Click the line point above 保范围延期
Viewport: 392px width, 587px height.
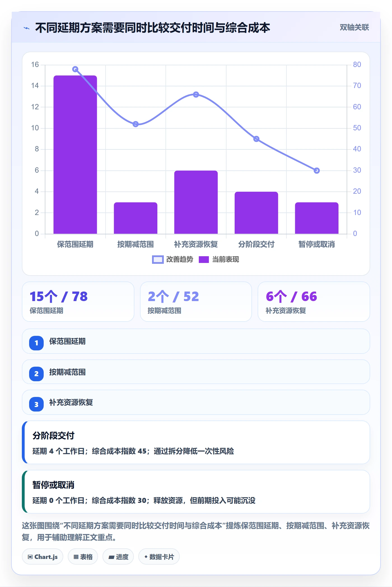tap(75, 69)
